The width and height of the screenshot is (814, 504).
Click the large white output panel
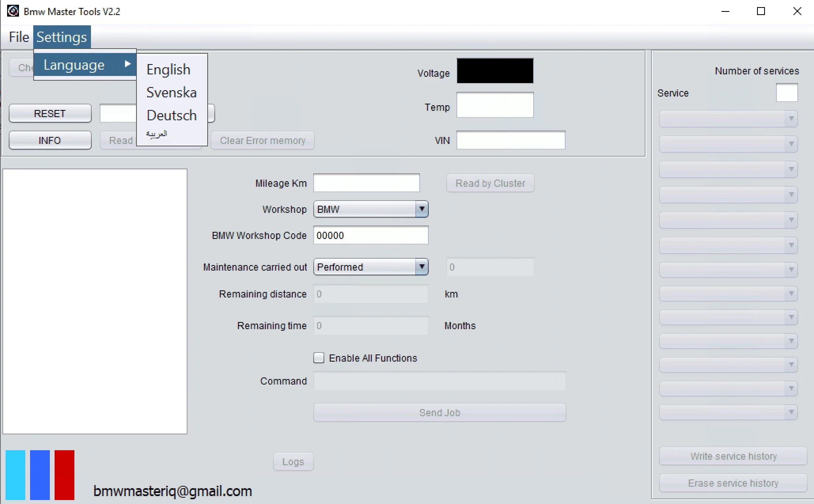pyautogui.click(x=95, y=301)
